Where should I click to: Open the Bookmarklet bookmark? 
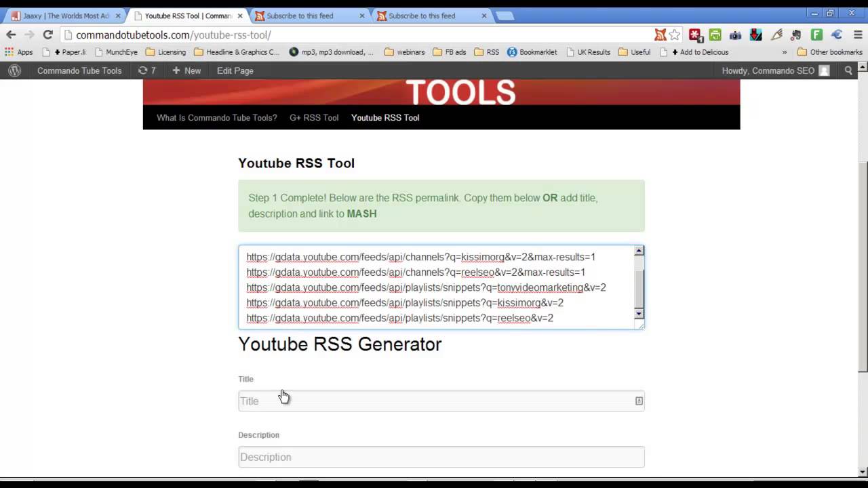[x=532, y=52]
